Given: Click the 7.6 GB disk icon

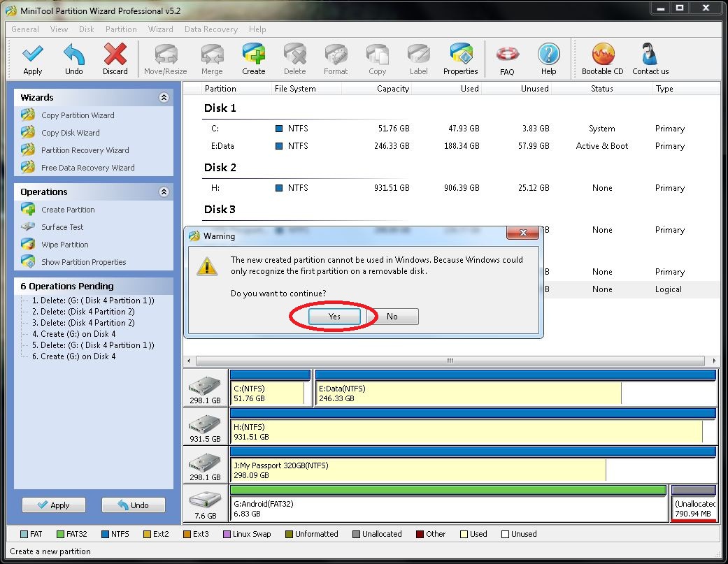Looking at the screenshot, I should pyautogui.click(x=205, y=500).
